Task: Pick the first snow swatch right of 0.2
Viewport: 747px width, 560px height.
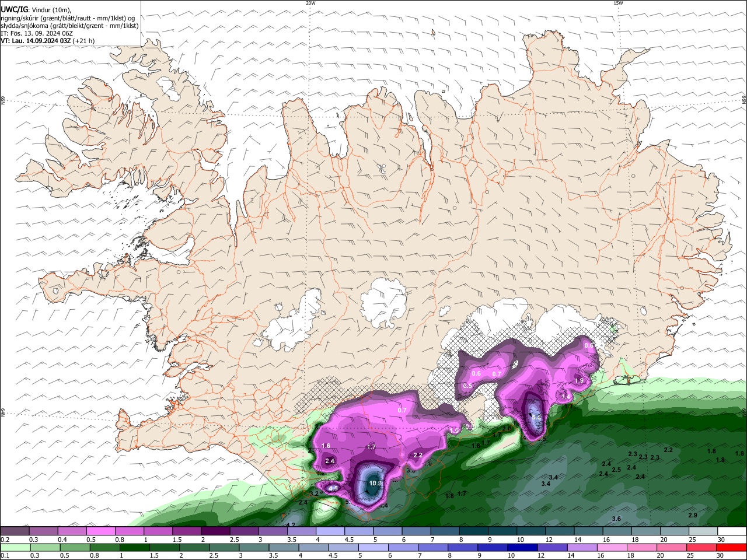Action: (15, 531)
